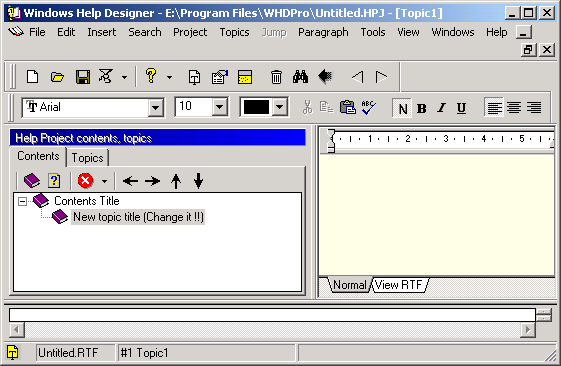561x366 pixels.
Task: Open the Tools menu
Action: click(x=373, y=32)
